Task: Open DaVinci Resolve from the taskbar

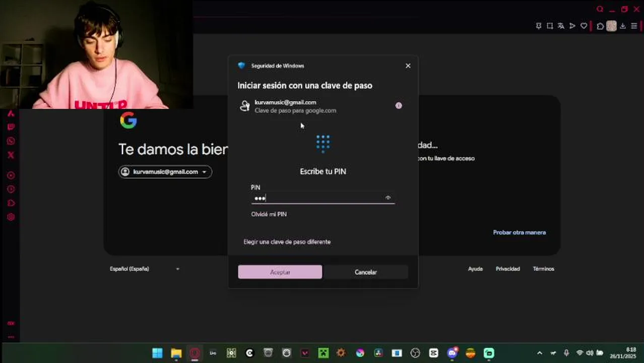Action: click(x=378, y=353)
